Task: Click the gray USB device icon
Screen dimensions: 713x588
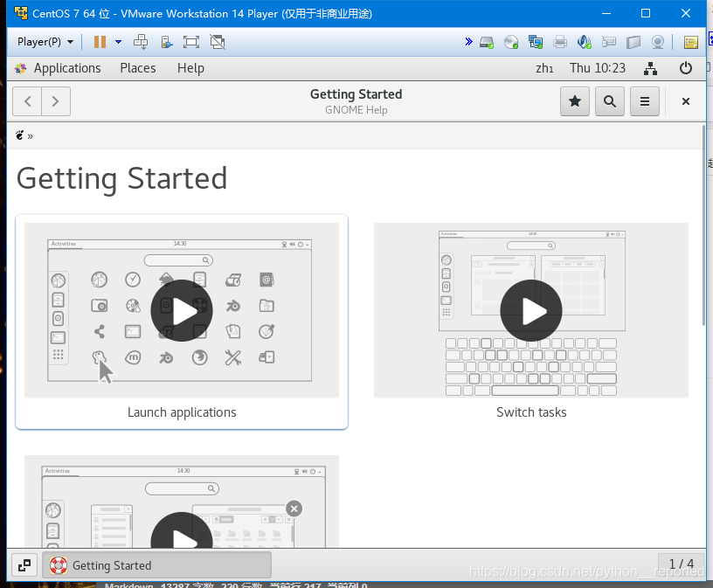Action: point(608,42)
